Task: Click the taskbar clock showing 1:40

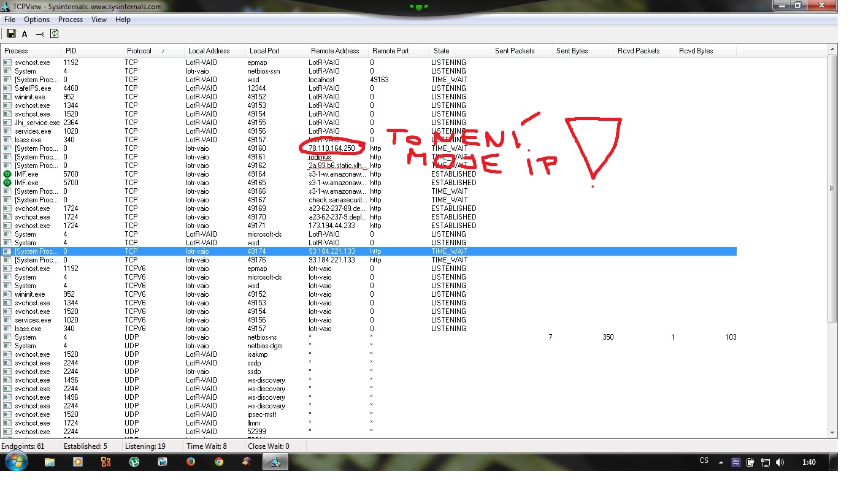Action: pyautogui.click(x=809, y=462)
